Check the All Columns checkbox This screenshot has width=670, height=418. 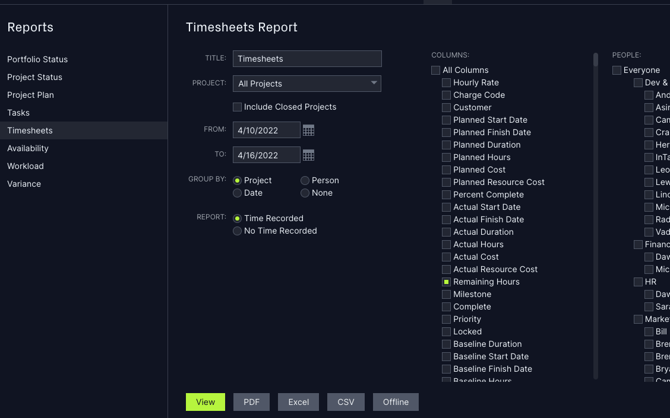pos(435,70)
